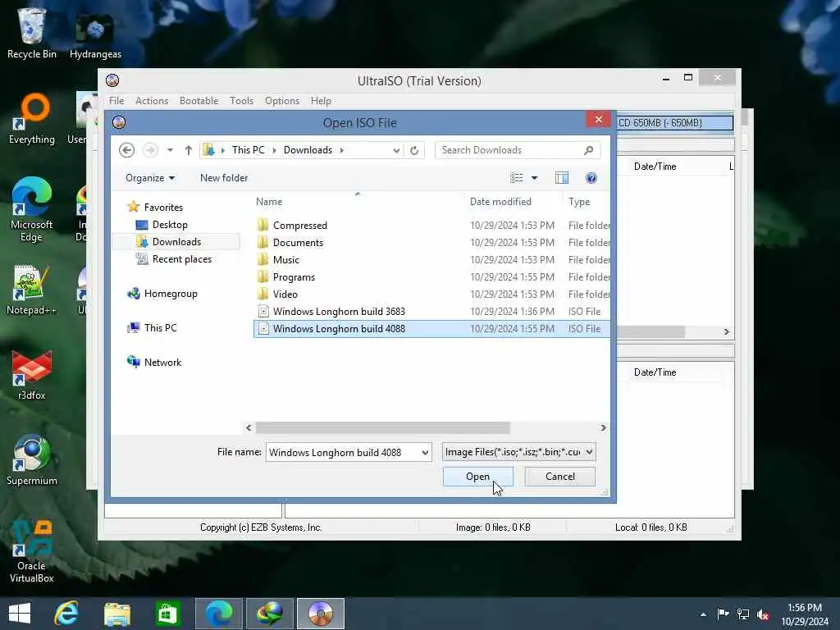Go up one folder level arrow

tap(188, 151)
